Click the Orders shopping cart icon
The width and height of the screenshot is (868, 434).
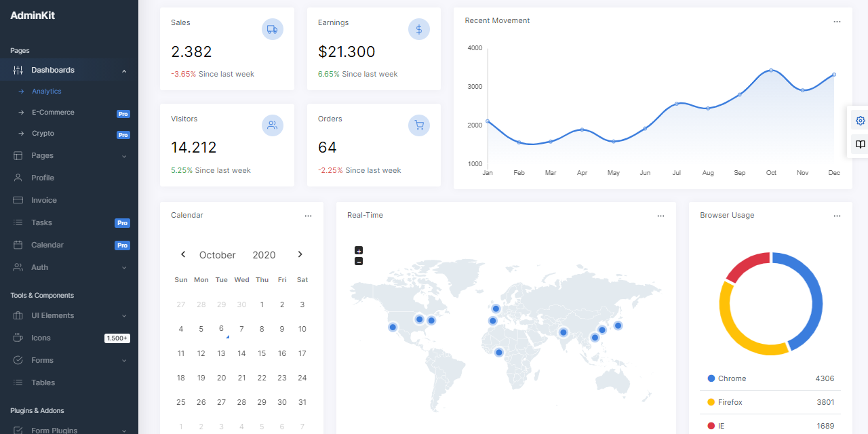click(x=419, y=125)
